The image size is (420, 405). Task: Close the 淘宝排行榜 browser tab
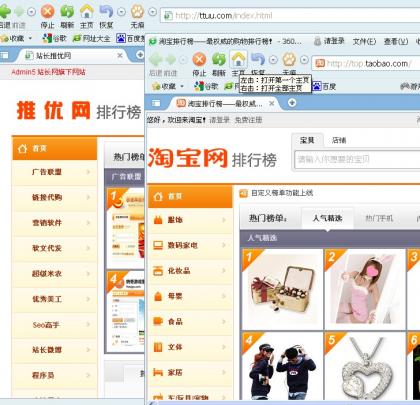[272, 103]
